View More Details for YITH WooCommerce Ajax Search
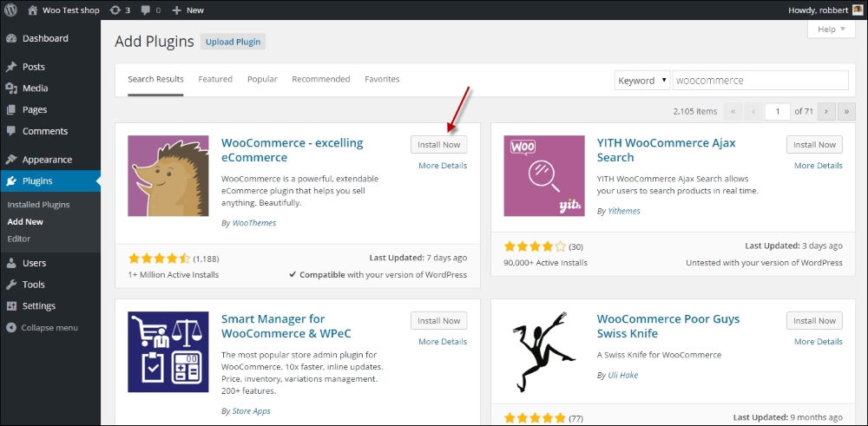The image size is (868, 426). click(818, 166)
